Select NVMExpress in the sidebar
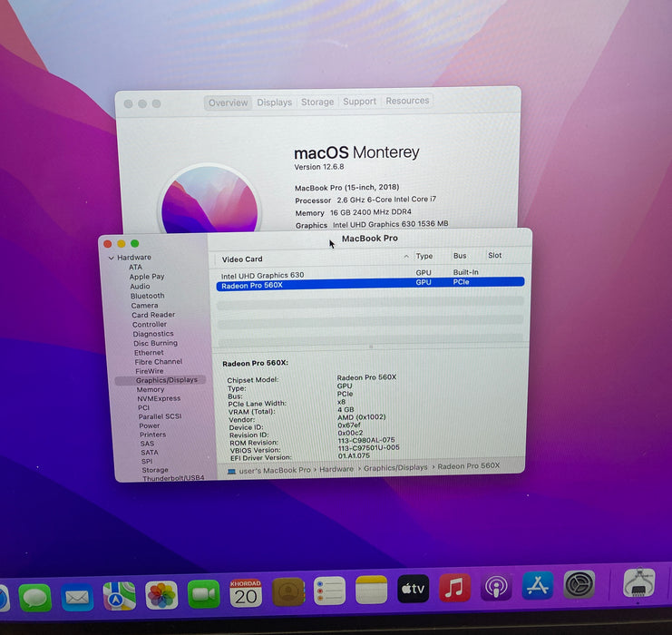 point(159,399)
